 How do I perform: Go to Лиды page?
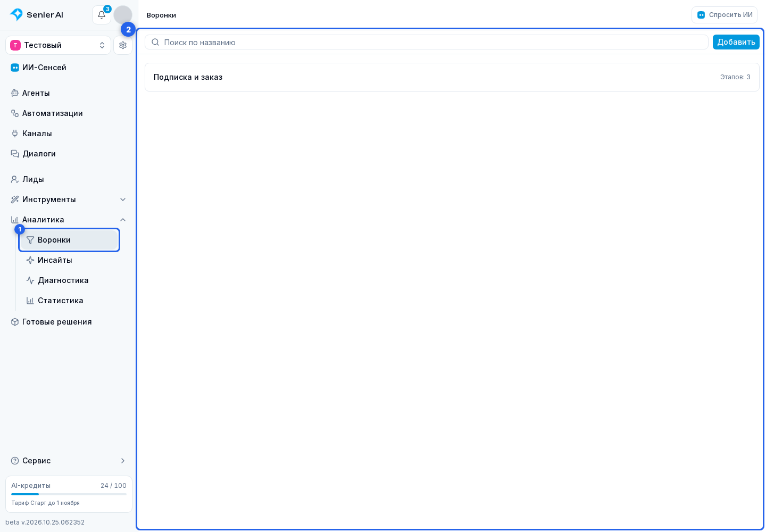(69, 179)
